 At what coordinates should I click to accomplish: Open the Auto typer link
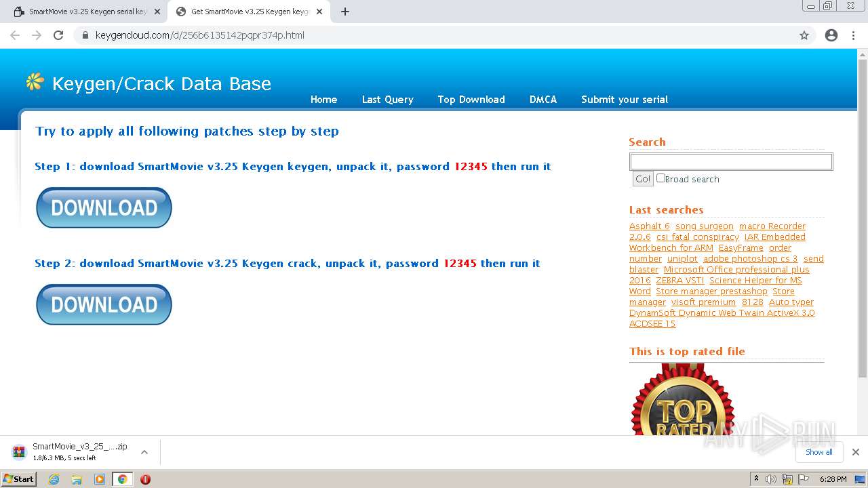pyautogui.click(x=791, y=302)
